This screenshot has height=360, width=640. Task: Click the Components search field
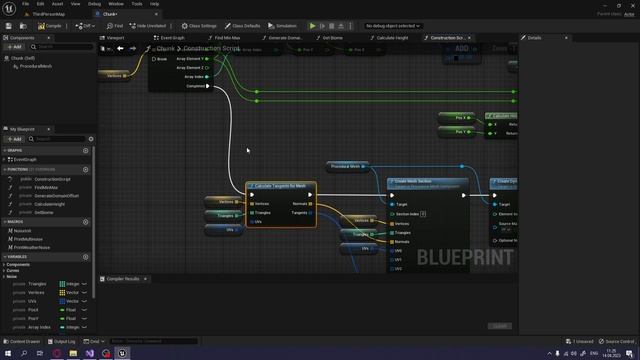[62, 47]
